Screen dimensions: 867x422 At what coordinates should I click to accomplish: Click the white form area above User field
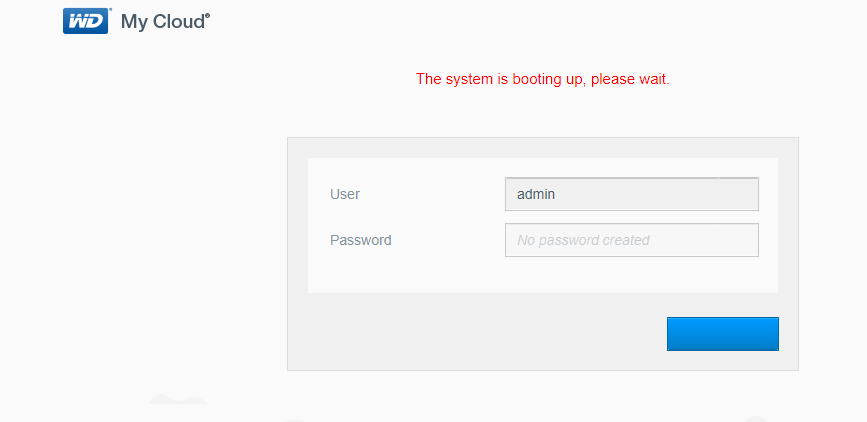click(542, 168)
